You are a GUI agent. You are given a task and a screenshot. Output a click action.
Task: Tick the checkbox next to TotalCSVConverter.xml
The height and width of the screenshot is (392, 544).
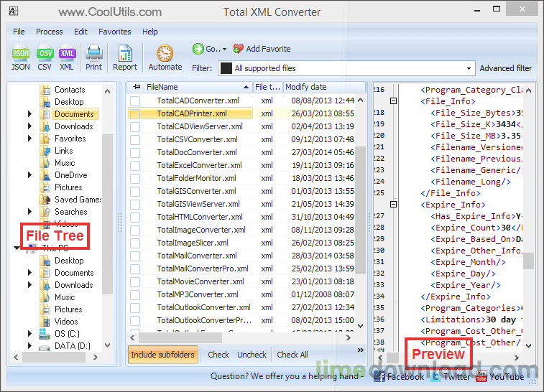pos(135,140)
